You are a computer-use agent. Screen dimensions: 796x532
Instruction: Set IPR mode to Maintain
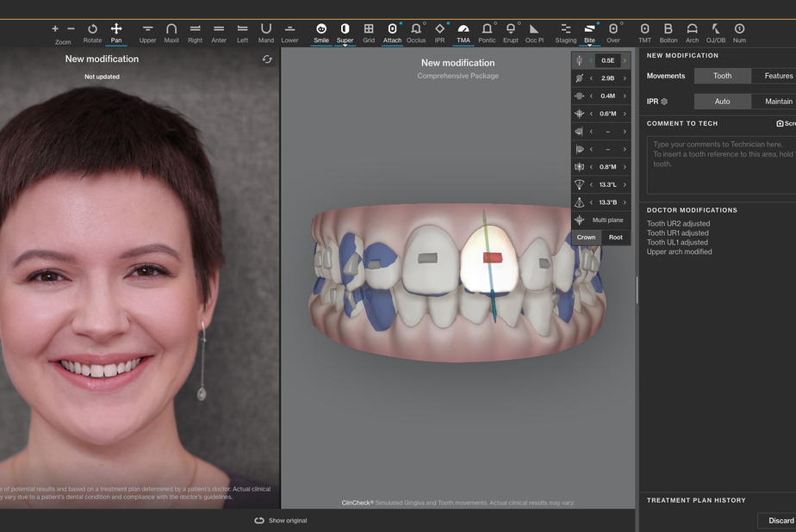777,102
